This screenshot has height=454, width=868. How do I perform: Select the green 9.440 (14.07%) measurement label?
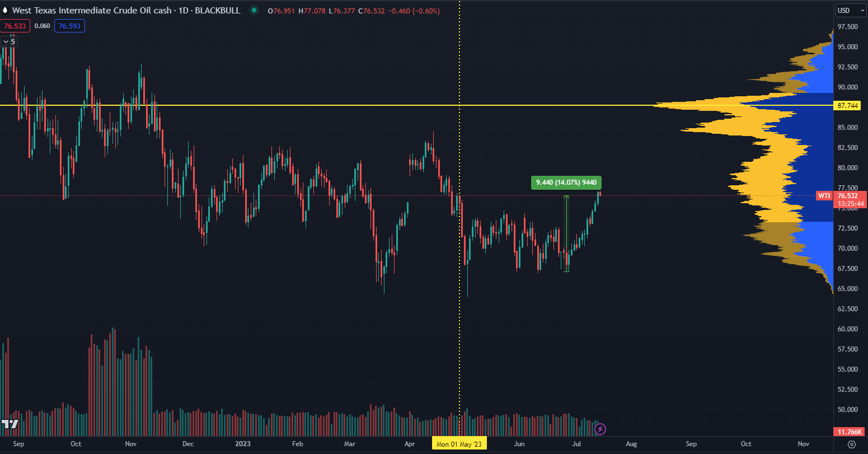point(566,182)
